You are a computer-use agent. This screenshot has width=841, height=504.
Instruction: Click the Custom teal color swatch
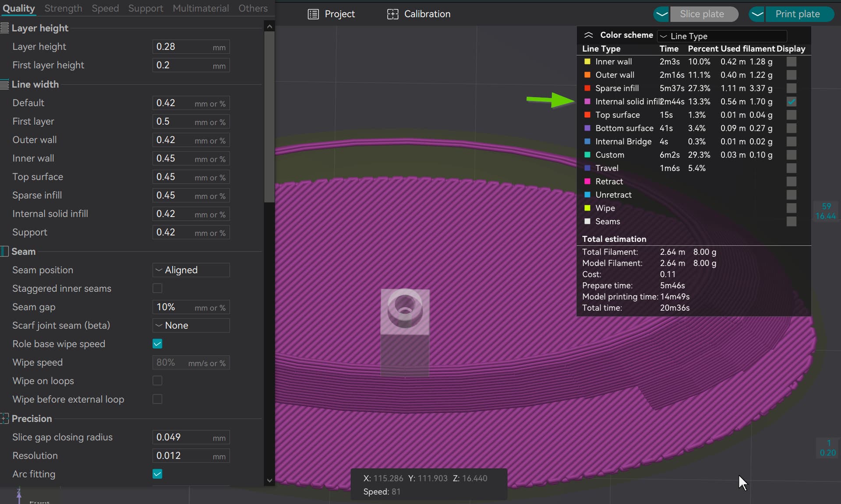pyautogui.click(x=587, y=155)
